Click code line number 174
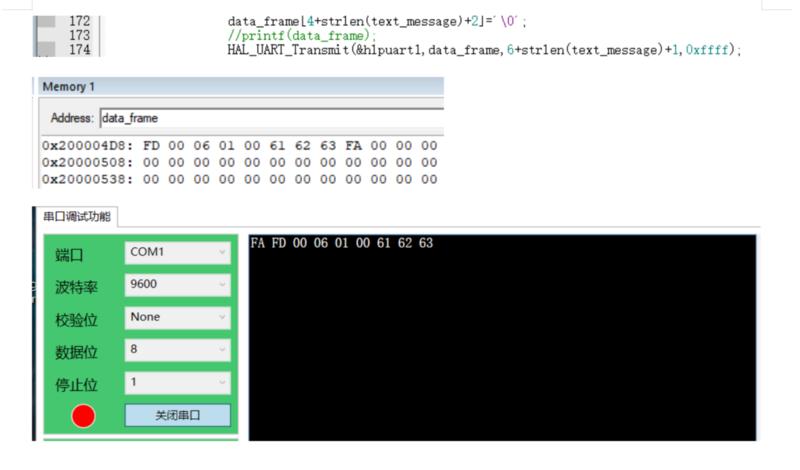 point(80,50)
